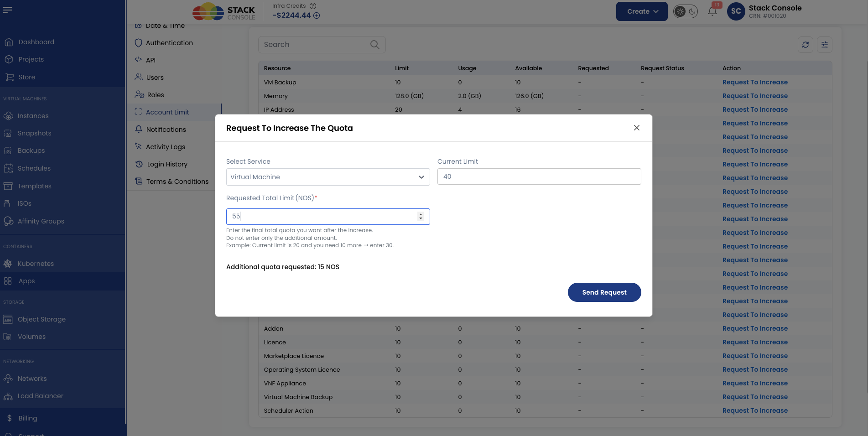Click Request To Increase for VM Backup
The image size is (868, 436).
[x=755, y=82]
